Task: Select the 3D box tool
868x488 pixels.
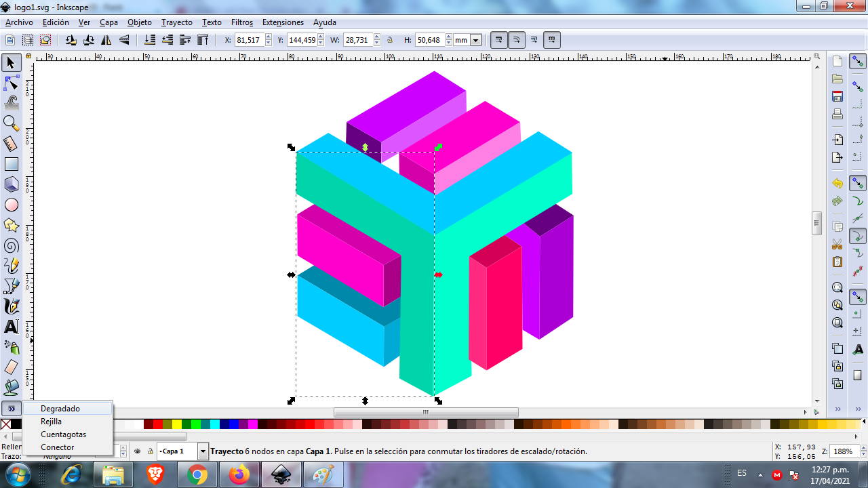Action: [11, 184]
